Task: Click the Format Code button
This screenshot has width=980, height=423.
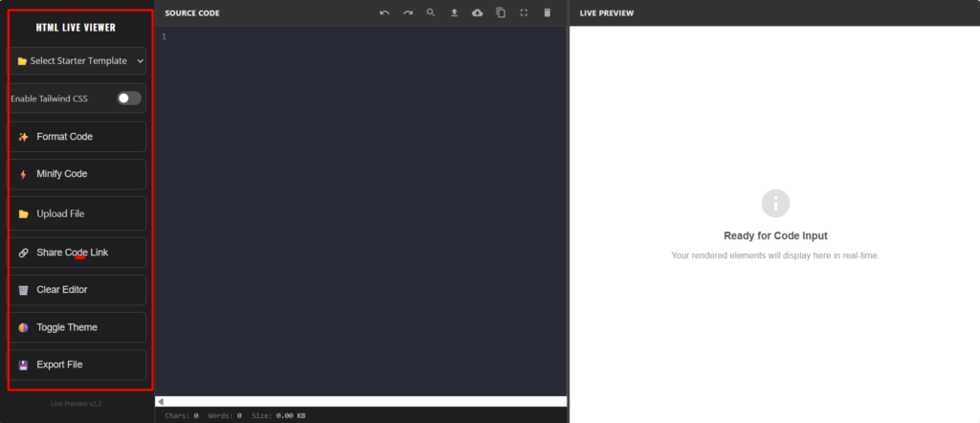Action: coord(78,137)
